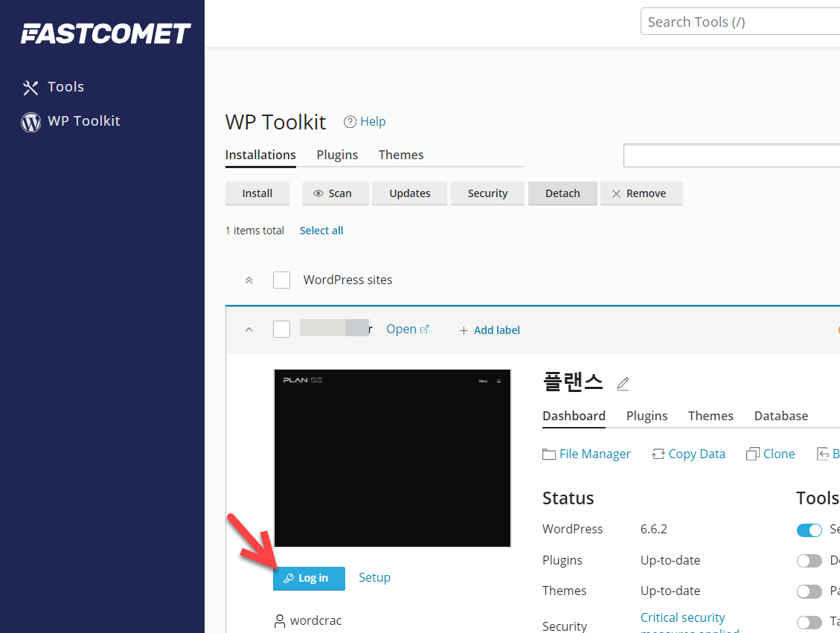
Task: Click the blue Log in button
Action: point(309,579)
